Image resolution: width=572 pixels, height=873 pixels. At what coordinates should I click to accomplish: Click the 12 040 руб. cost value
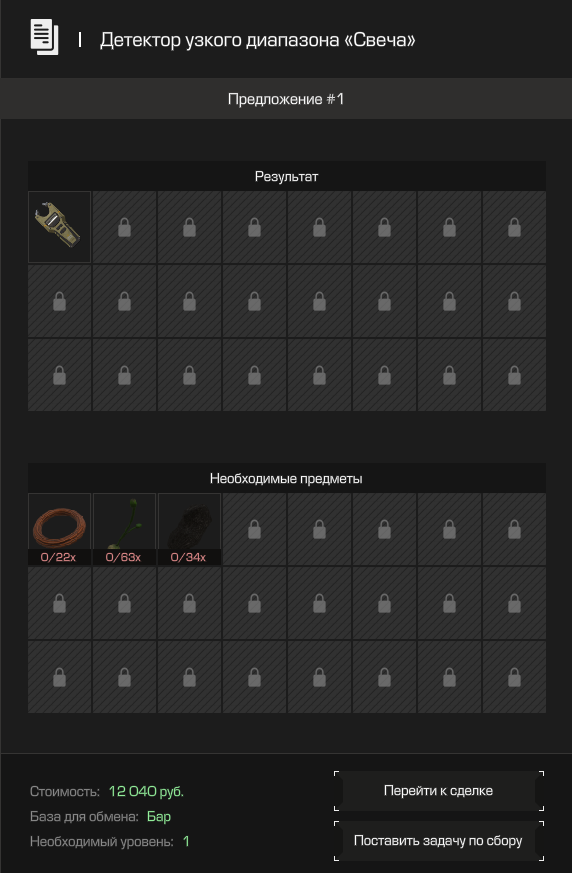(146, 791)
